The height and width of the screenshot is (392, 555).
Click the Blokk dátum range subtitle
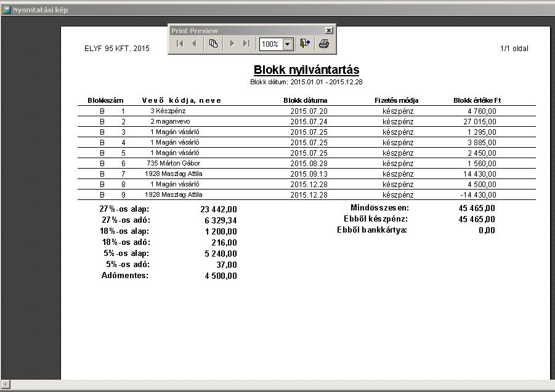click(x=306, y=82)
